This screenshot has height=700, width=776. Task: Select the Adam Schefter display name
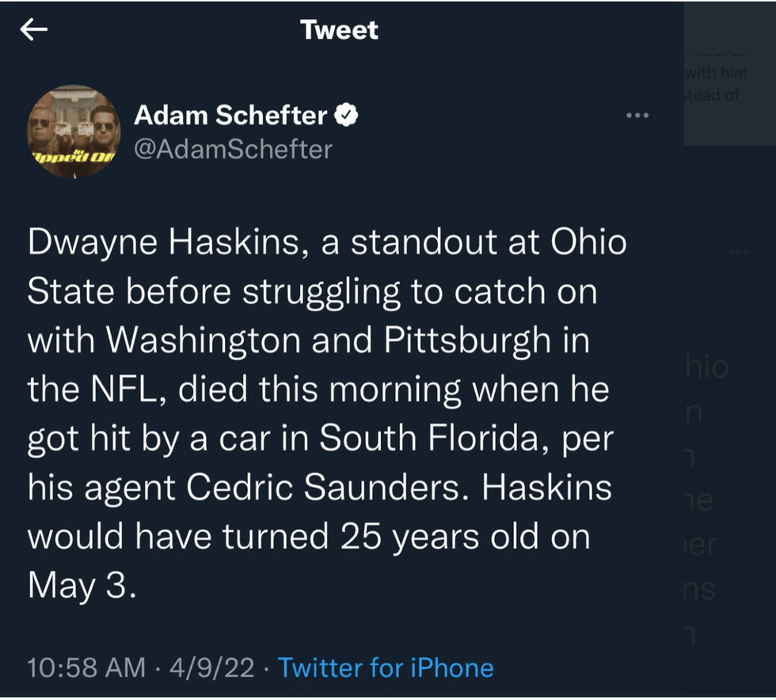click(230, 114)
